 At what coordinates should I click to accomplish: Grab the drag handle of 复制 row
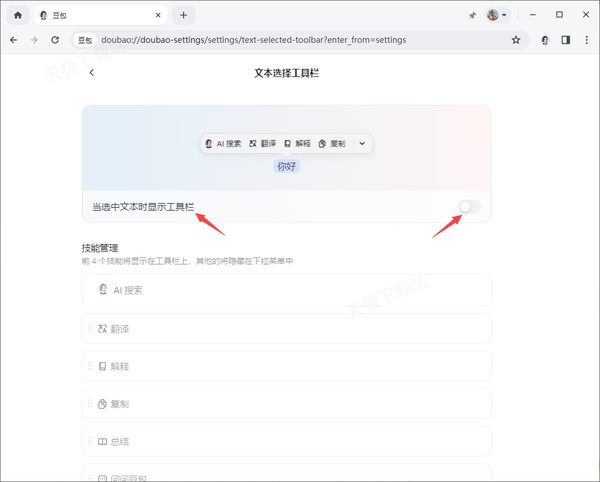point(90,403)
